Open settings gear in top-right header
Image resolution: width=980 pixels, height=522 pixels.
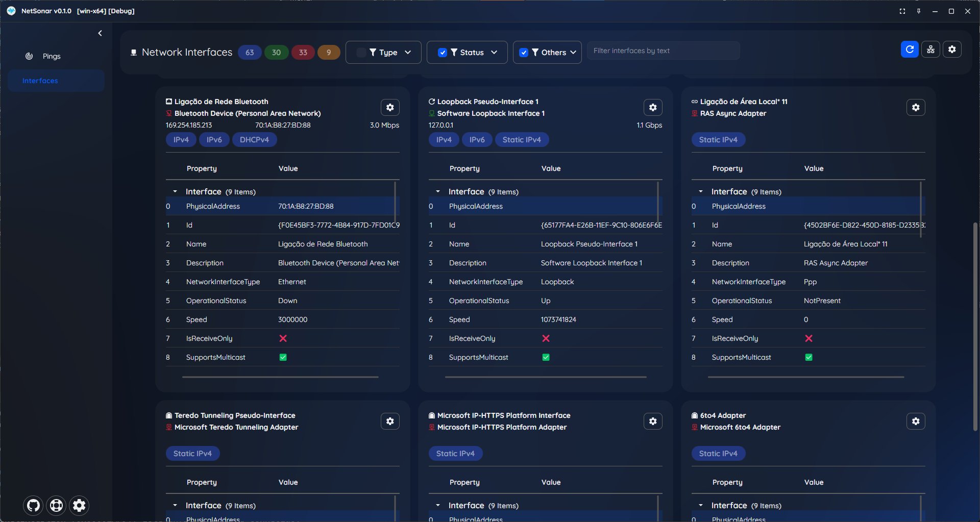[x=952, y=49]
